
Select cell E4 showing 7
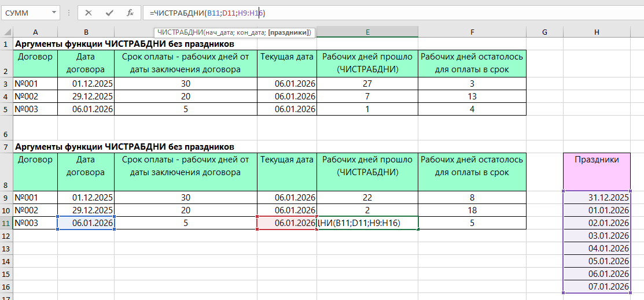tap(367, 97)
